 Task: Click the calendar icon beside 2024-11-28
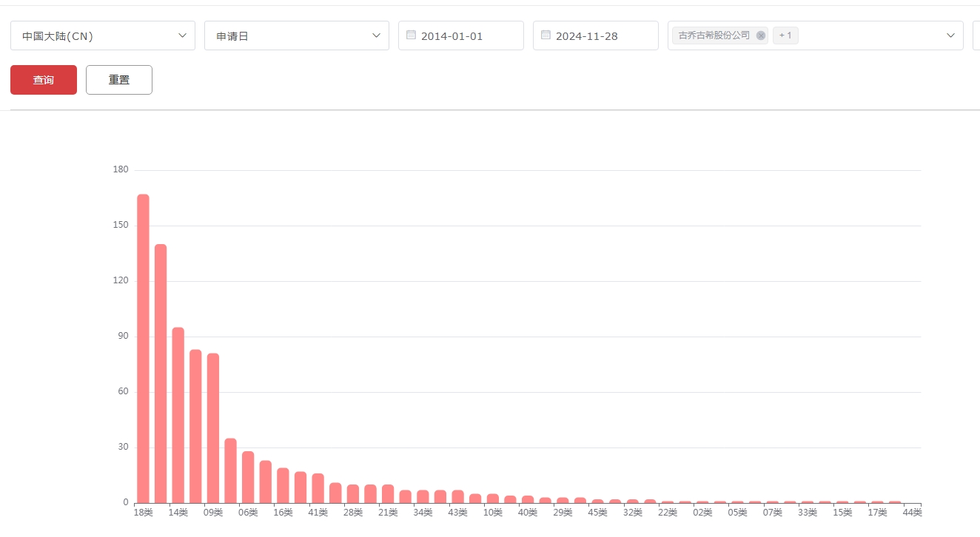pos(546,35)
